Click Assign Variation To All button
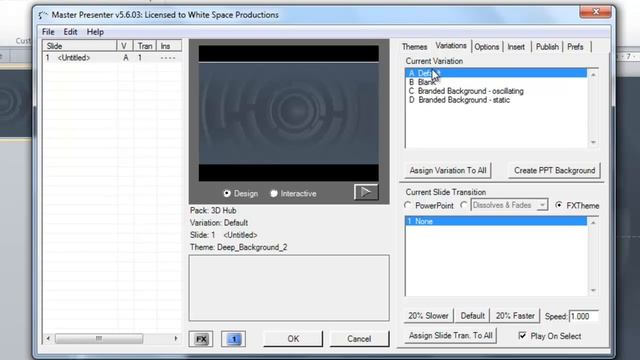Screen dimensions: 640x360 click(x=448, y=170)
